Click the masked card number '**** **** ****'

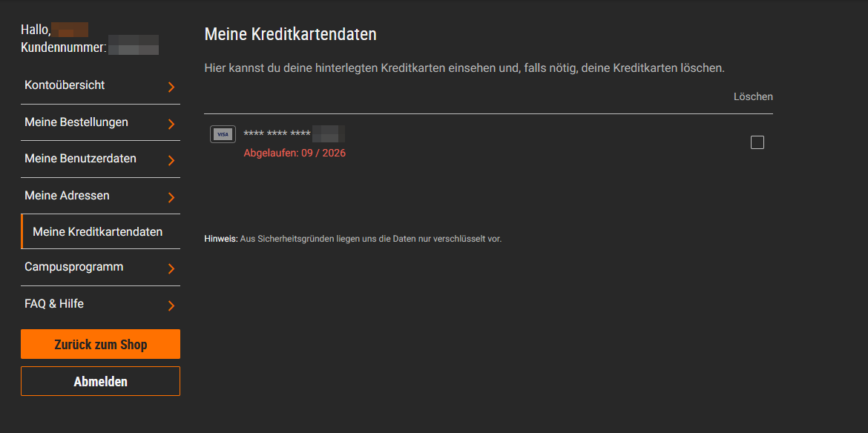(x=277, y=134)
